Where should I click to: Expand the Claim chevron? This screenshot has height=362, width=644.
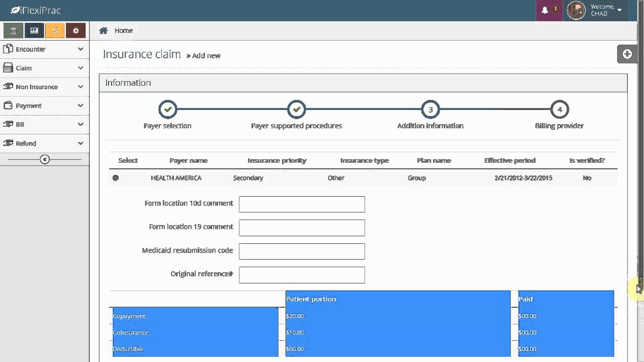pos(81,68)
